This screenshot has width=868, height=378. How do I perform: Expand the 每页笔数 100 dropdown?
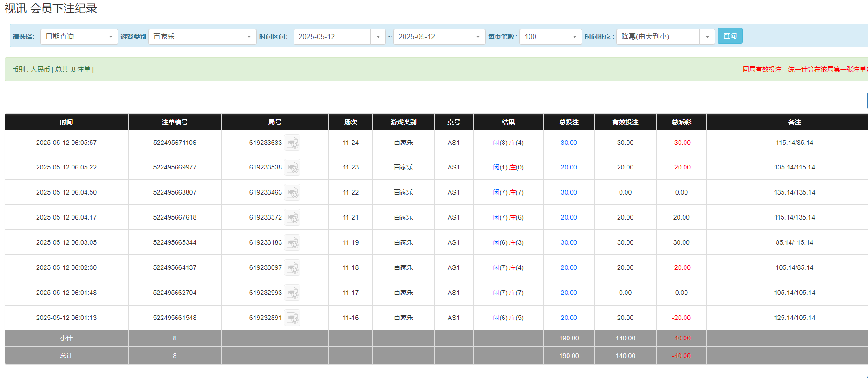[x=574, y=37]
